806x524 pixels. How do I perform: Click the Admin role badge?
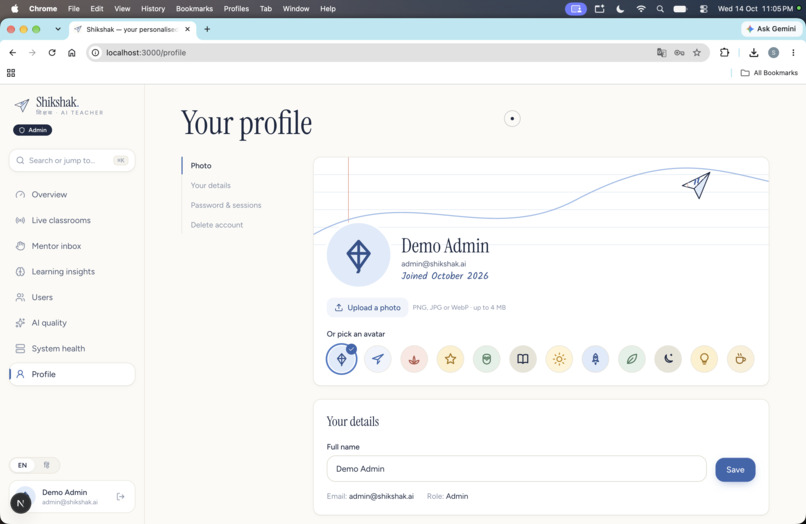tap(32, 130)
